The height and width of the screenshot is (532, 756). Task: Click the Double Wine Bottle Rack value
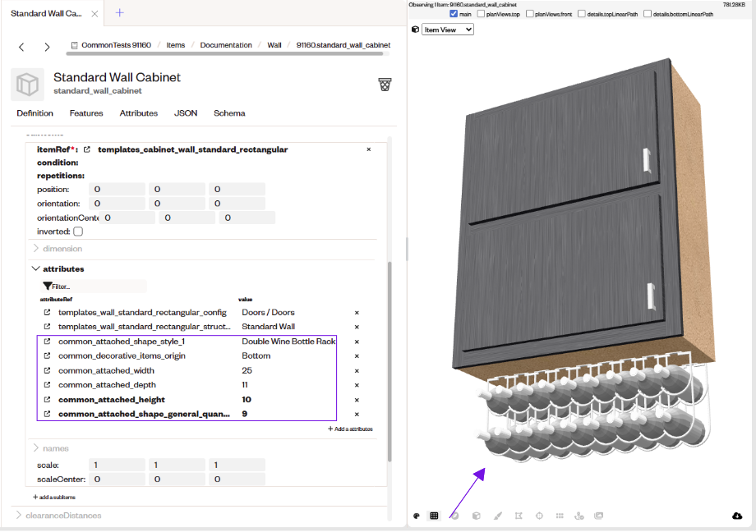pos(288,342)
